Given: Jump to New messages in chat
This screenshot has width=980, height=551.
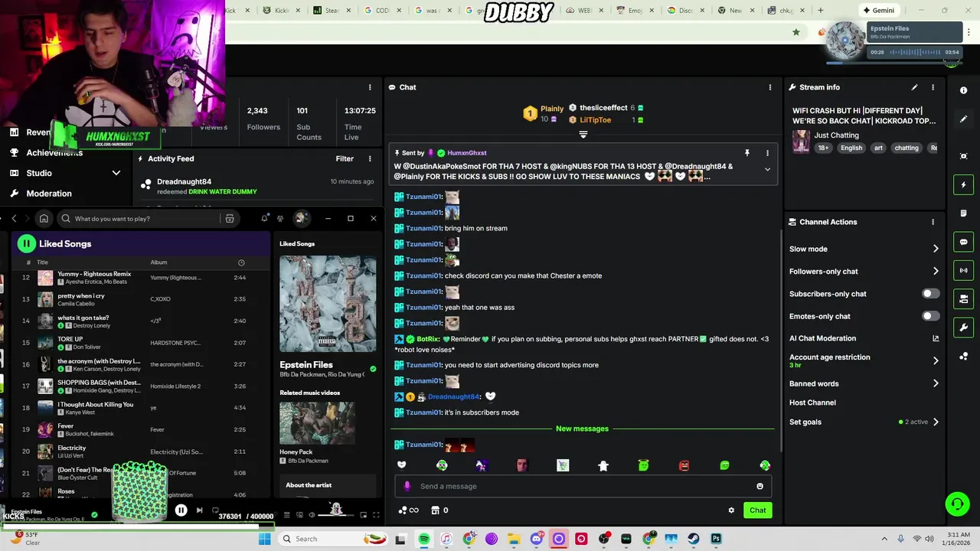Looking at the screenshot, I should tap(582, 429).
